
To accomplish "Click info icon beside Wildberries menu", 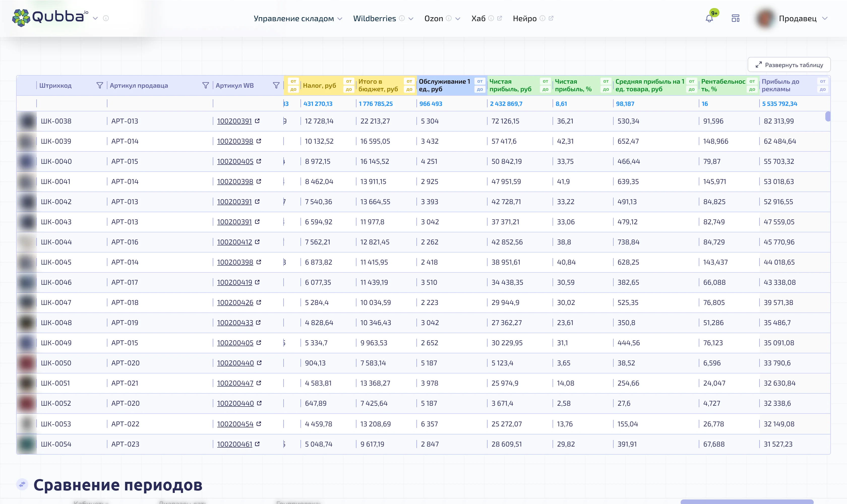I will [402, 18].
